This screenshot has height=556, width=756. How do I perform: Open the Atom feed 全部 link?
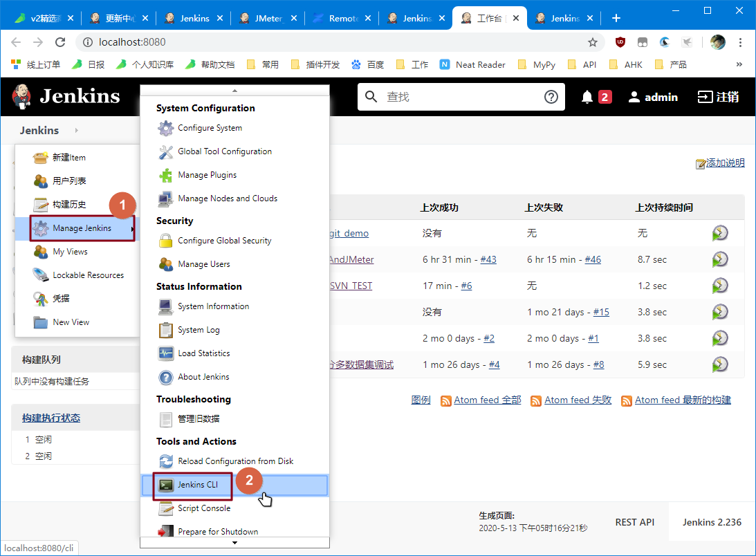pos(488,400)
